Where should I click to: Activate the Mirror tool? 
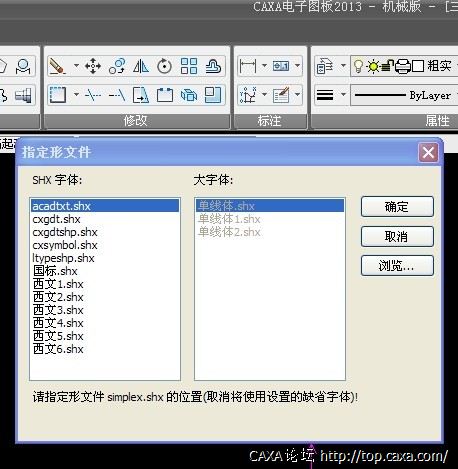pos(141,66)
